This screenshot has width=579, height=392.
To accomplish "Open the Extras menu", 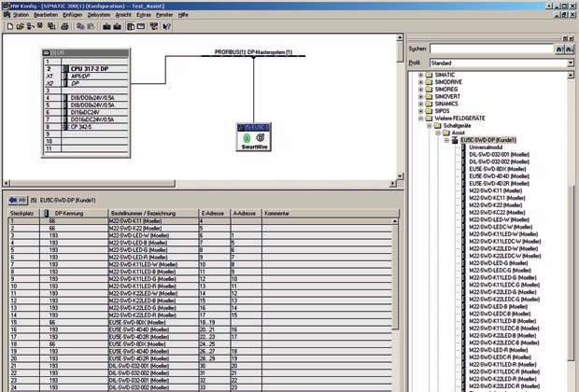I will [x=144, y=15].
